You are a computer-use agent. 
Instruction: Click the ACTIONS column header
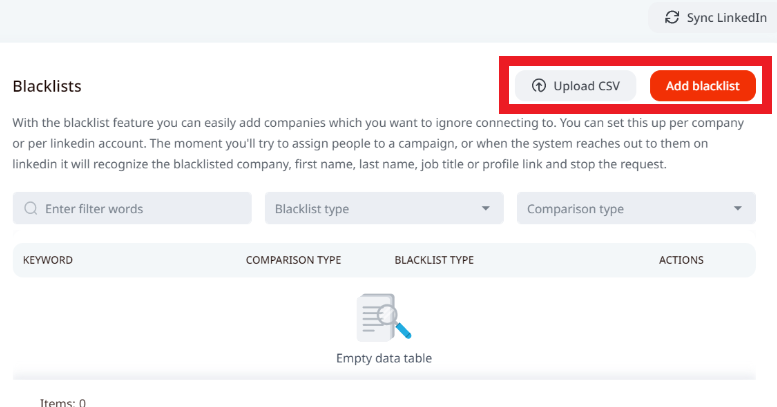[681, 260]
